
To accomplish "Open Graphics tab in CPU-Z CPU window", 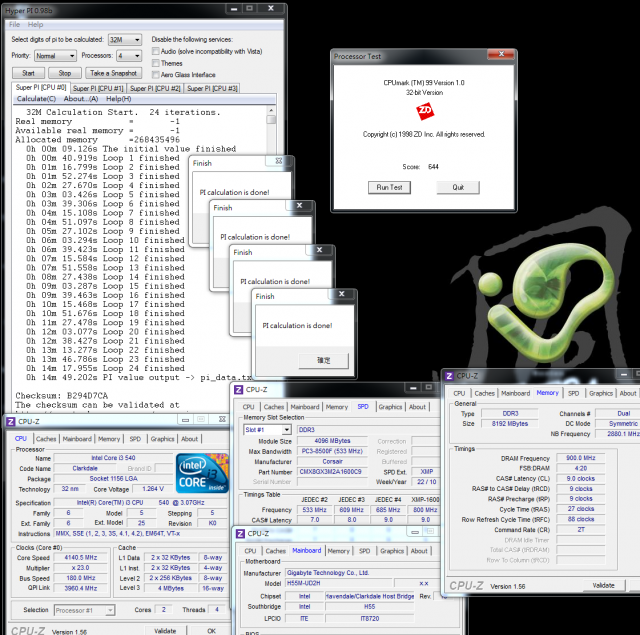I will pyautogui.click(x=162, y=439).
